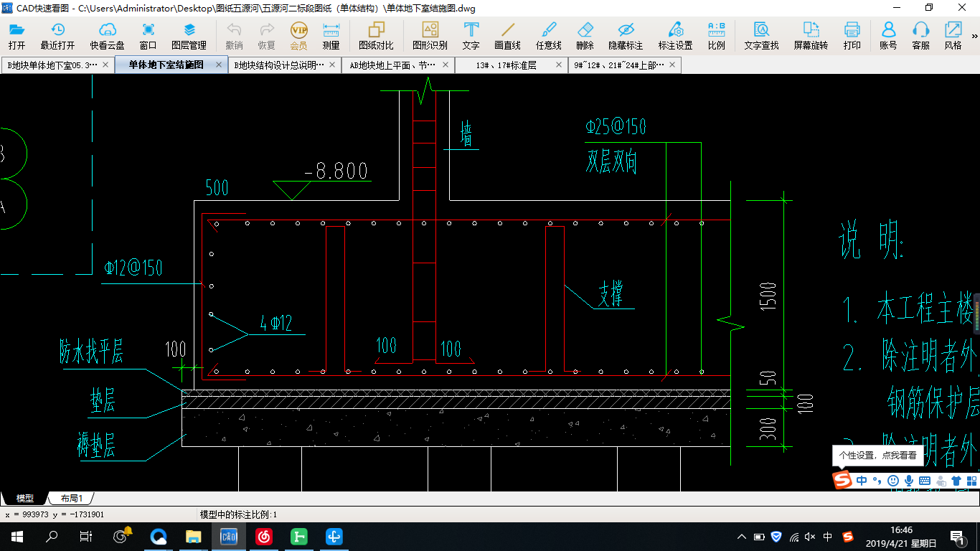Open the Windows Start menu
Viewport: 980px width, 551px height.
click(x=17, y=536)
